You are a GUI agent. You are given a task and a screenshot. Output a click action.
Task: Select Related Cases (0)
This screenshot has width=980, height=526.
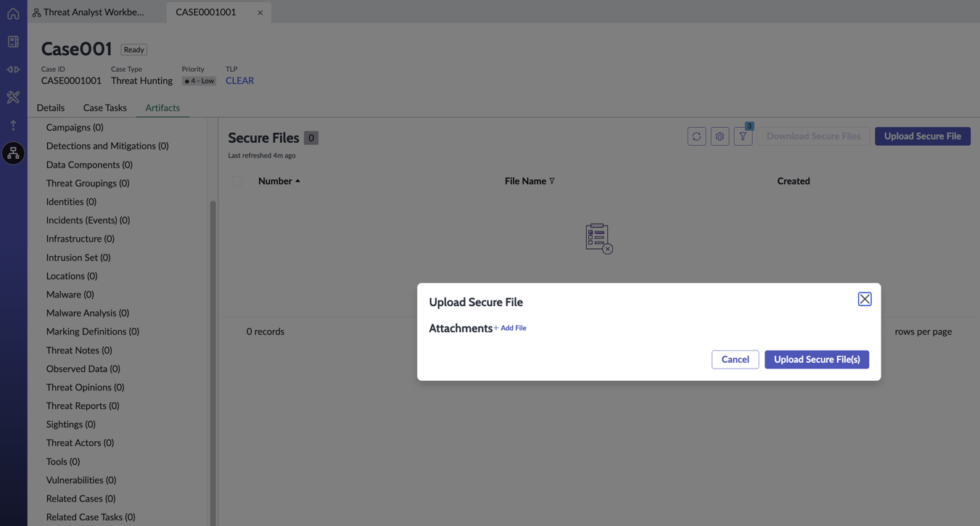81,498
